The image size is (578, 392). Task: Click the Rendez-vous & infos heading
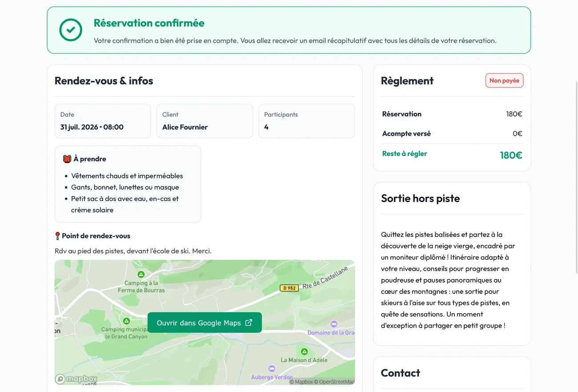104,81
